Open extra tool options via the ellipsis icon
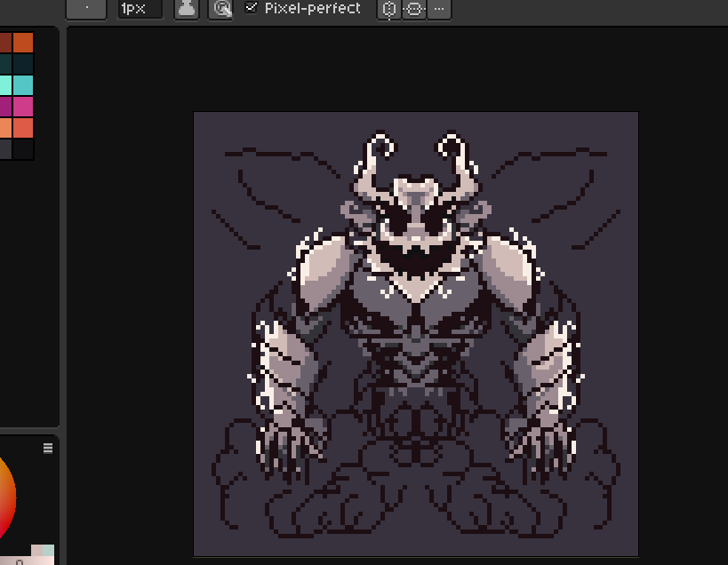The width and height of the screenshot is (728, 565). [x=438, y=10]
